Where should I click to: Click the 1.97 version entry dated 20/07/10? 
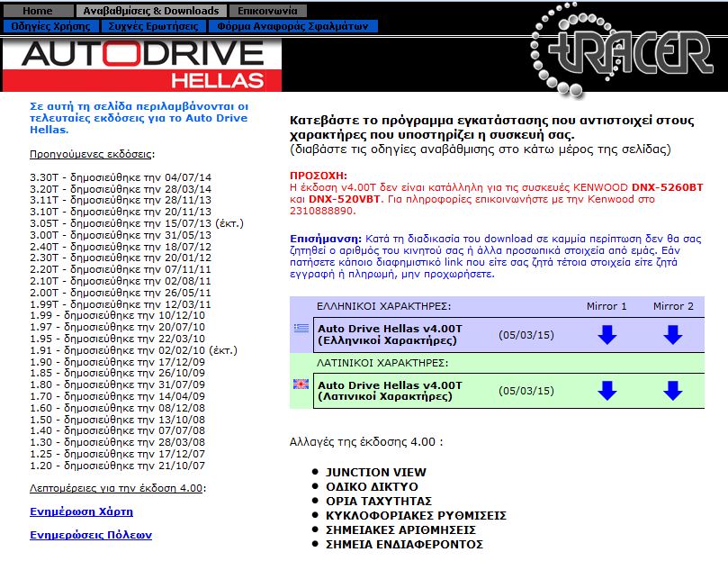pyautogui.click(x=118, y=327)
